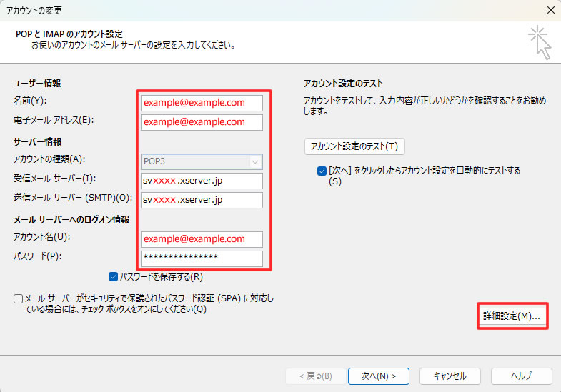This screenshot has height=392, width=561.
Task: Click the POP と IMAP のアカウント設定 heading
Action: point(69,34)
